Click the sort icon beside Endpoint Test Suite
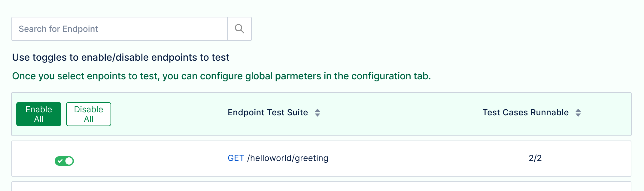The image size is (644, 191). click(x=317, y=113)
